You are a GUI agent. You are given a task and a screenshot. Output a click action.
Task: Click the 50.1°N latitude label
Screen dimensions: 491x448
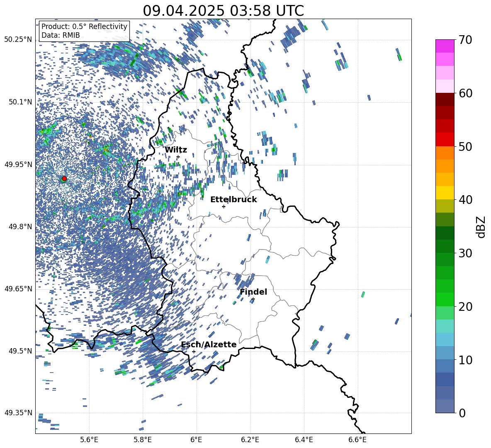point(20,102)
